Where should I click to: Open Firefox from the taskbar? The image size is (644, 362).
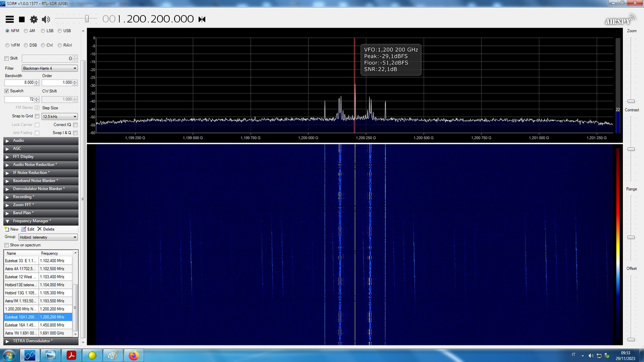pos(133,355)
